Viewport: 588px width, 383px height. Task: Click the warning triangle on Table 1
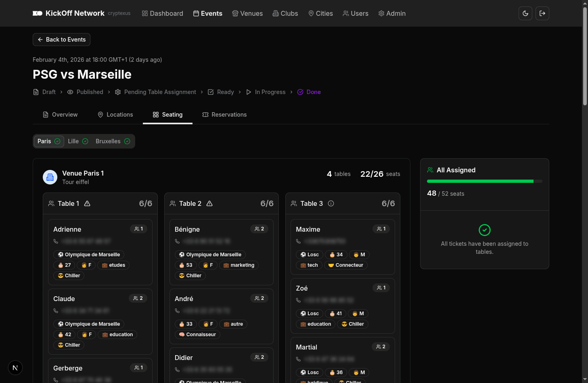tap(87, 203)
